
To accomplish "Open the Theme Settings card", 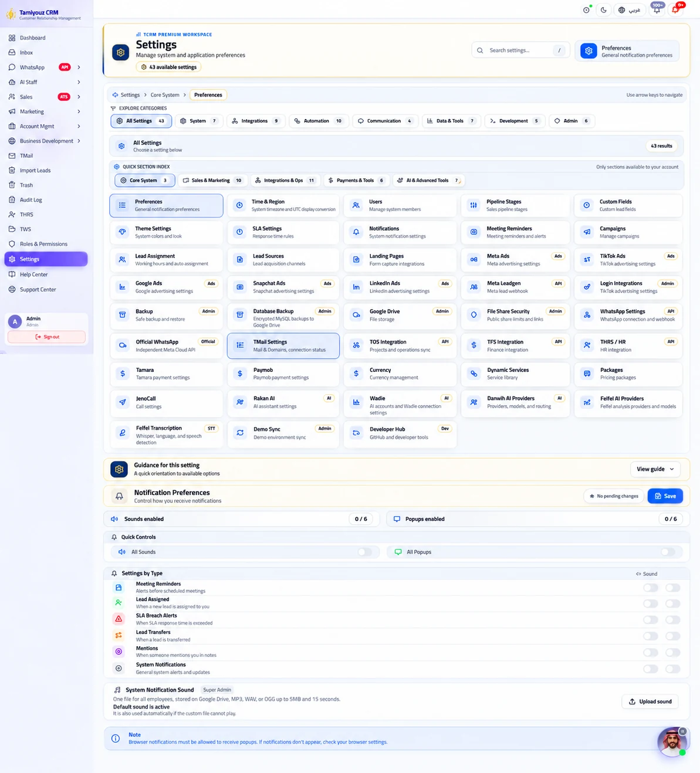I will point(166,232).
